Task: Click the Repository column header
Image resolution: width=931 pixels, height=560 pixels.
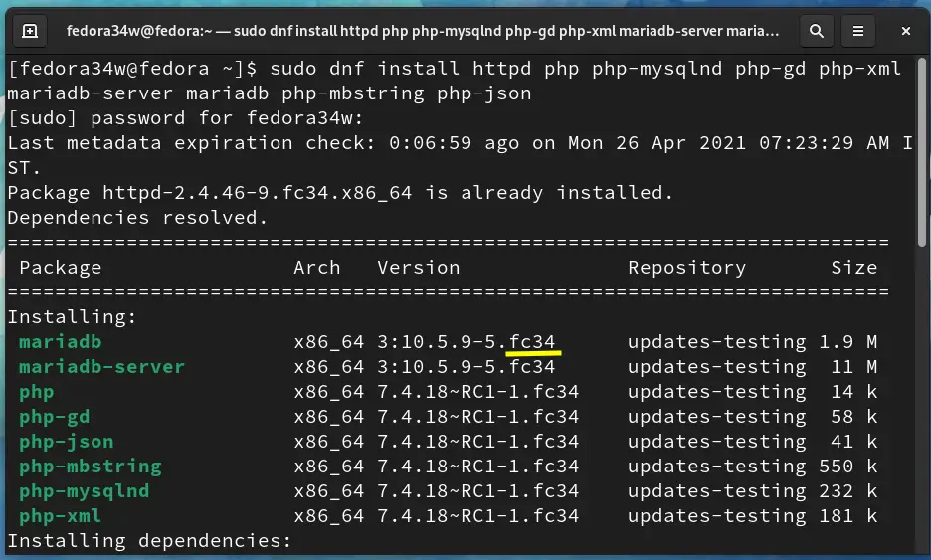Action: click(x=687, y=268)
